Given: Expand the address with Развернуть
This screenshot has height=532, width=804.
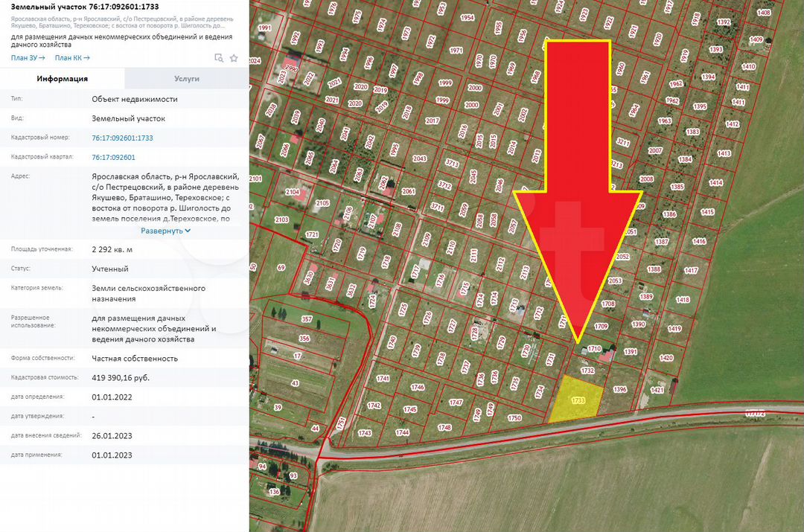Looking at the screenshot, I should [x=166, y=231].
